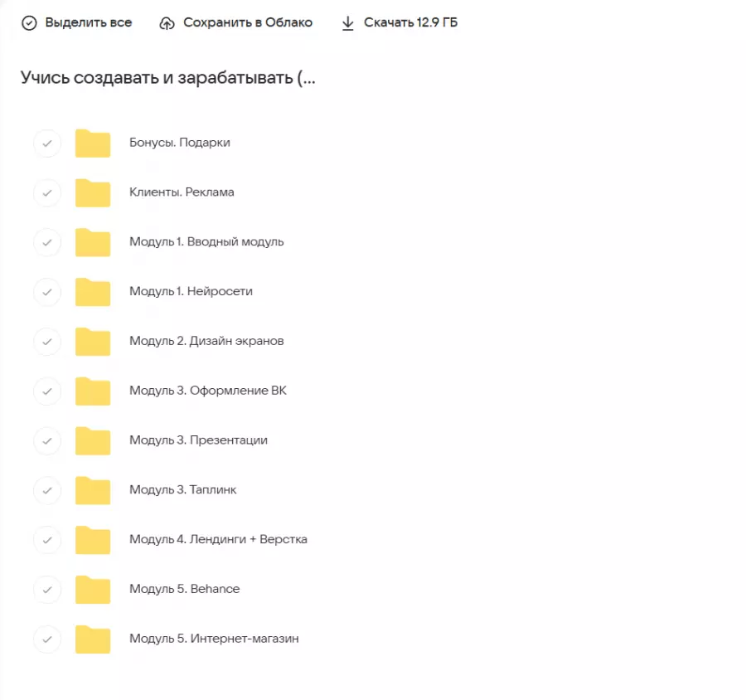This screenshot has height=700, width=746.
Task: Open the Клиенты. Реклама folder icon
Action: tap(93, 193)
